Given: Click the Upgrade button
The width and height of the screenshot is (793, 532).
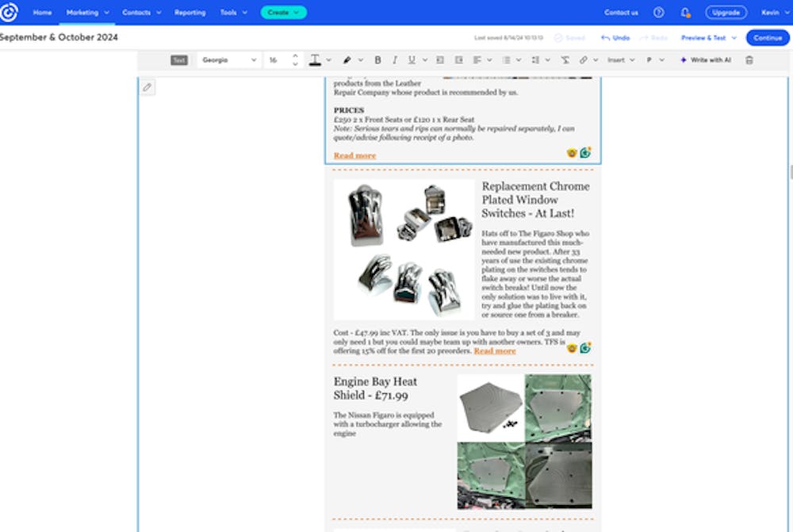Looking at the screenshot, I should 726,13.
